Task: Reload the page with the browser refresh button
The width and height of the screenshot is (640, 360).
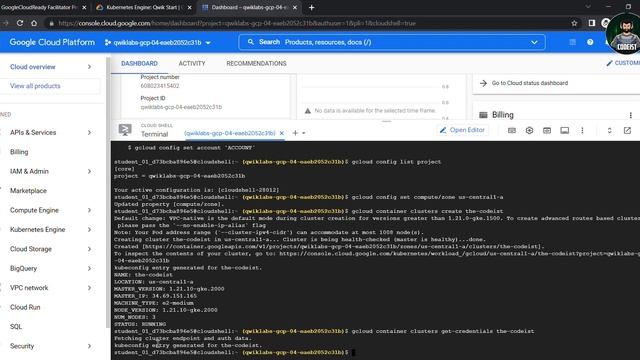Action: (x=20, y=23)
